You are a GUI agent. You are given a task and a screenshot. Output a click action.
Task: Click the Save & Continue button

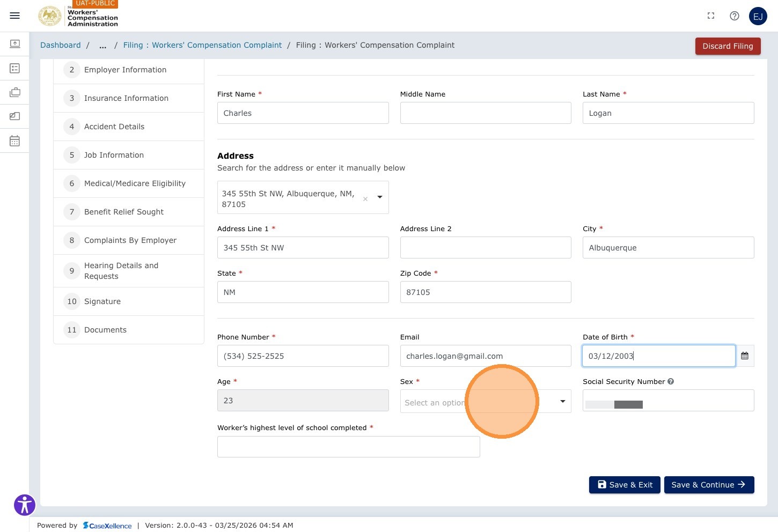[x=709, y=485]
